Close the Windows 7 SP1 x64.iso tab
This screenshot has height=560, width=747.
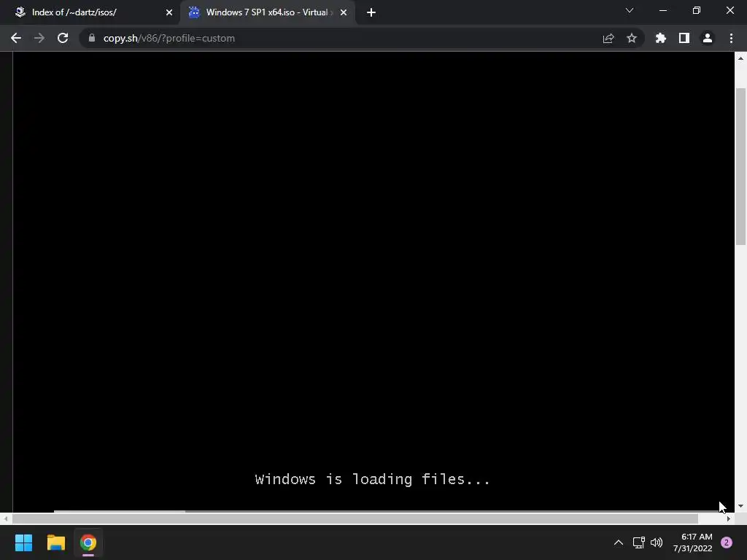[x=344, y=12]
